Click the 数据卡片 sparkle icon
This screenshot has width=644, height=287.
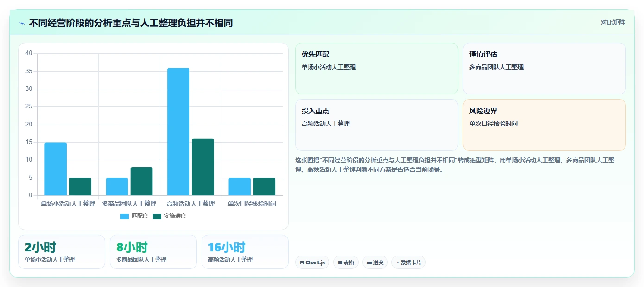398,263
